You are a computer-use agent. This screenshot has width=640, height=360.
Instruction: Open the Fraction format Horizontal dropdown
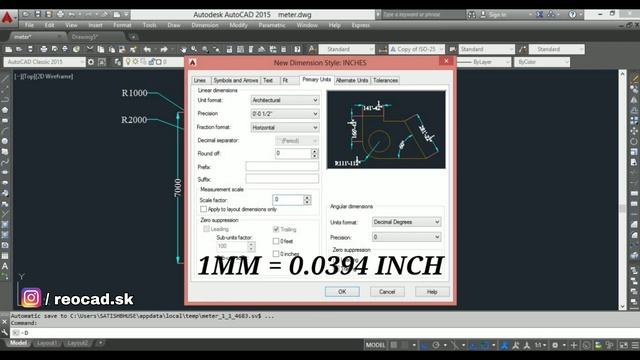pos(284,128)
